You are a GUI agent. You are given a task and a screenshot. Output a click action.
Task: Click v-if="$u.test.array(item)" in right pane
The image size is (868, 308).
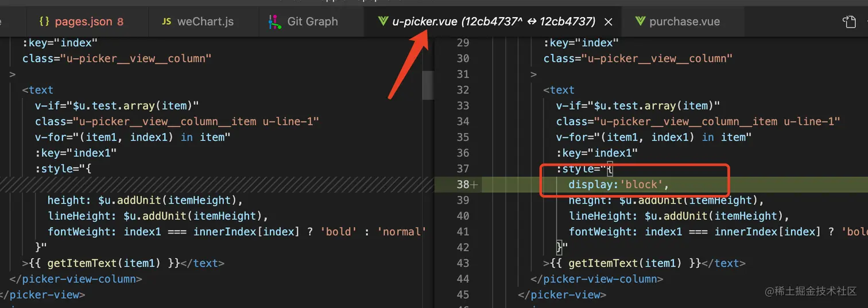click(x=638, y=106)
